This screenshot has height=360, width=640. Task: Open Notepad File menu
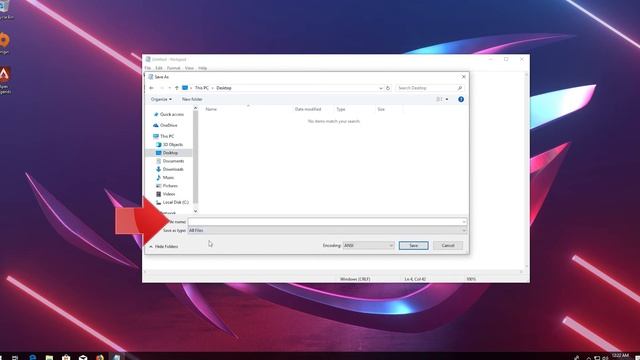(148, 68)
